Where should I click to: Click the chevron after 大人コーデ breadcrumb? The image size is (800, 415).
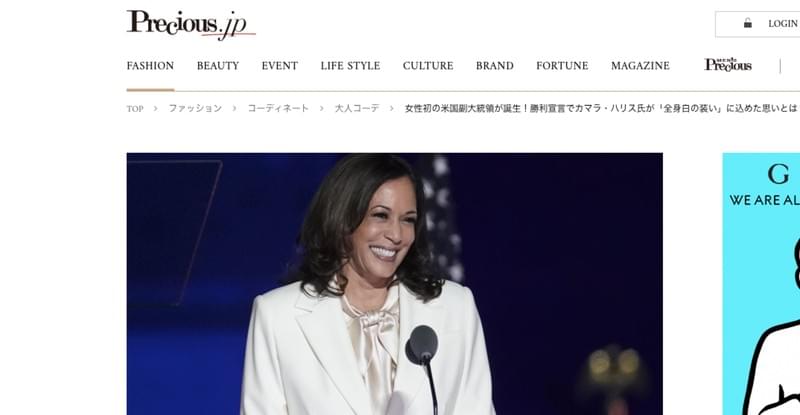coord(392,109)
